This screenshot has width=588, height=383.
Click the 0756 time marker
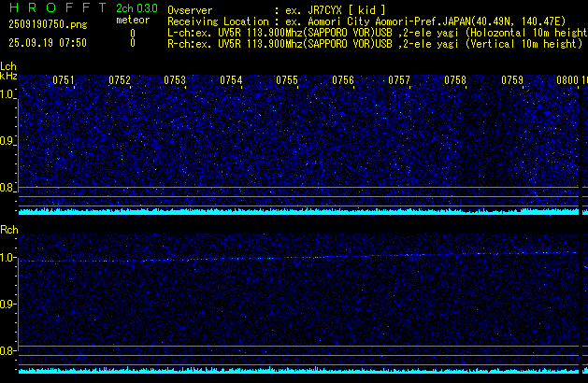343,80
